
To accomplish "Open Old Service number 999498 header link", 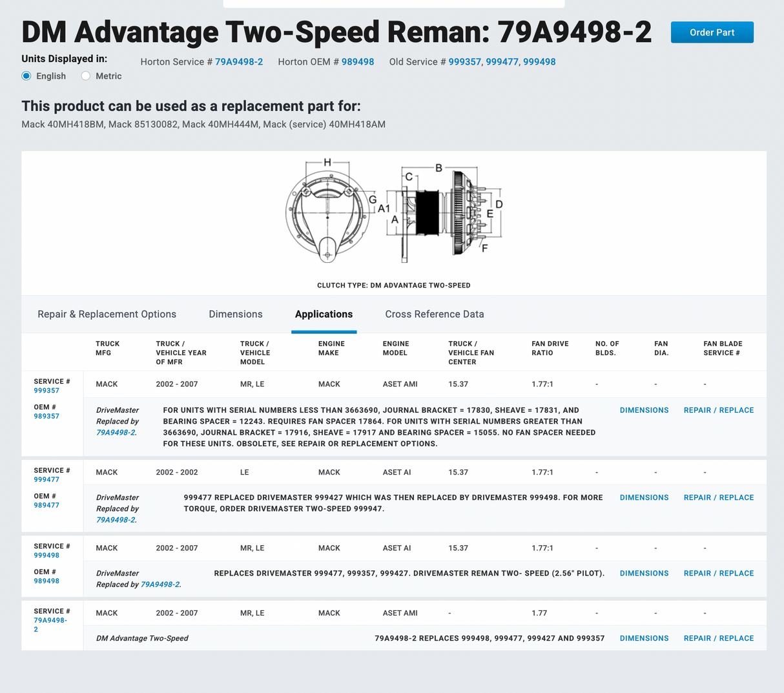I will 539,62.
